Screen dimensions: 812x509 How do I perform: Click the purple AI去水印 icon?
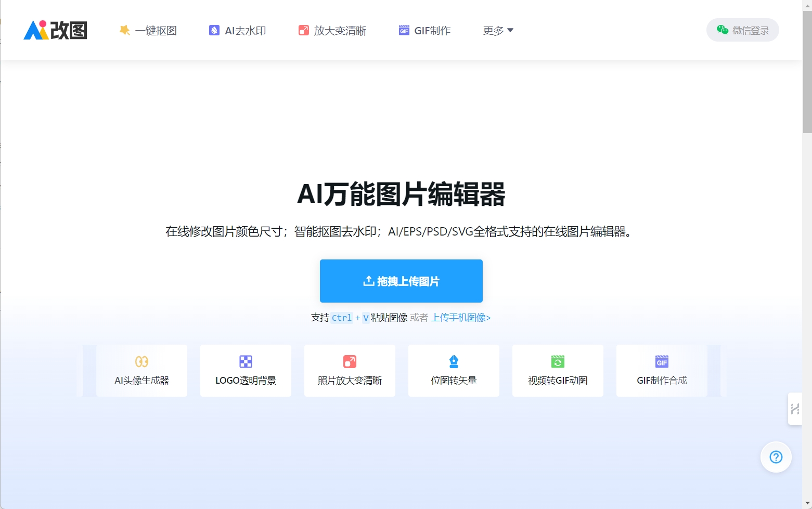pyautogui.click(x=214, y=30)
